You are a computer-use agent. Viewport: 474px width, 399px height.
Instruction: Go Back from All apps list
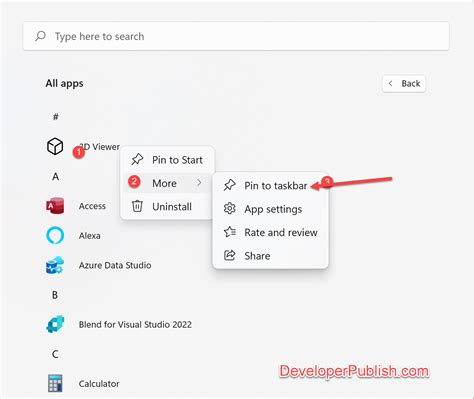(x=404, y=83)
